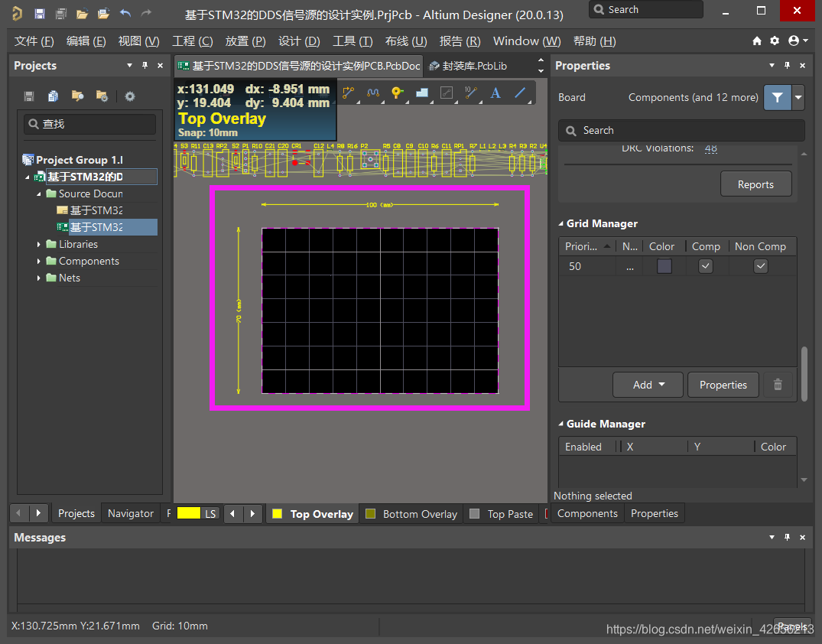Open the Properties panel dropdown arrow
Viewport: 822px width, 644px height.
(x=772, y=65)
